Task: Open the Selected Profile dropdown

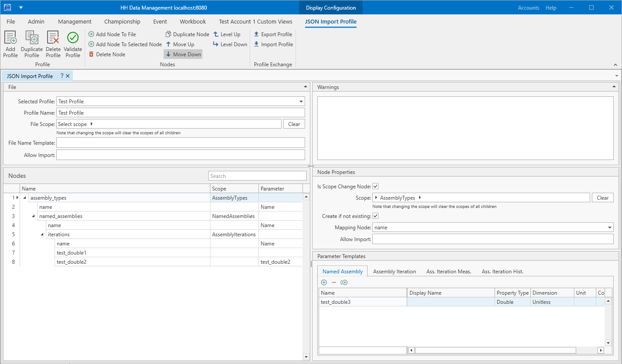Action: click(301, 102)
